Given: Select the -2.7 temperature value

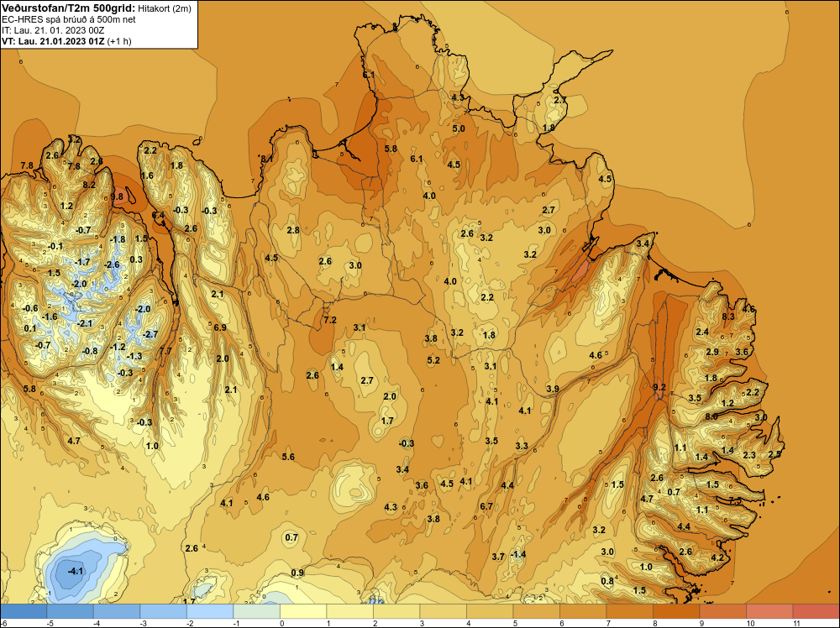Looking at the screenshot, I should 150,334.
